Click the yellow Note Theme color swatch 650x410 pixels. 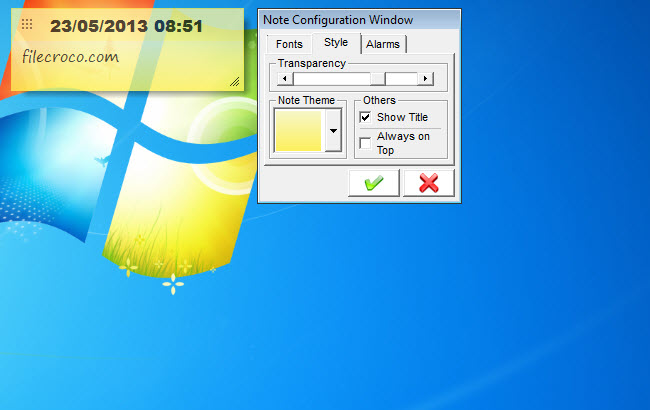pos(298,131)
